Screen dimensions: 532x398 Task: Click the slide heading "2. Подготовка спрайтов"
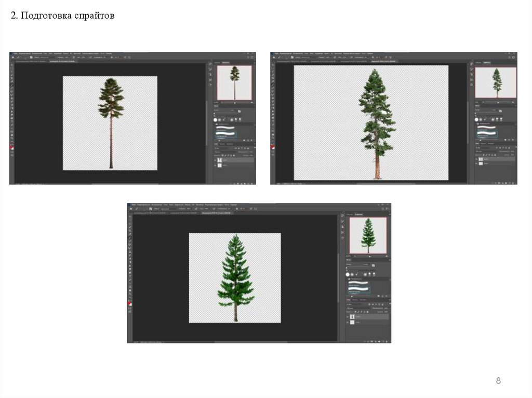point(62,16)
